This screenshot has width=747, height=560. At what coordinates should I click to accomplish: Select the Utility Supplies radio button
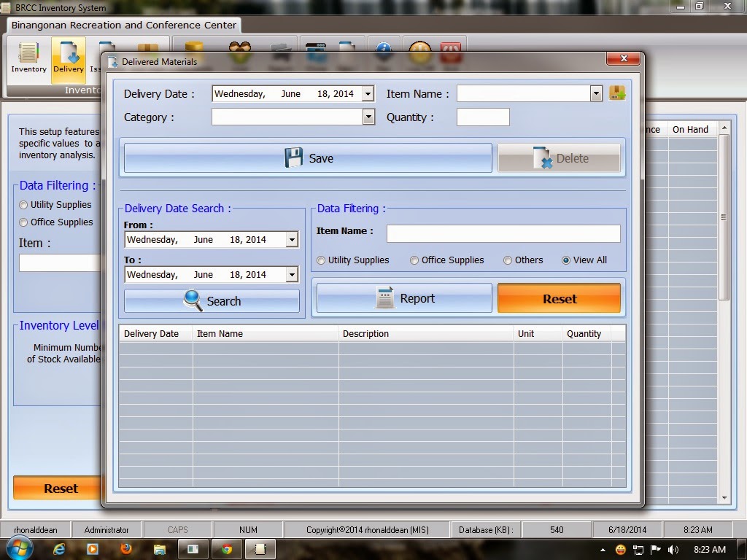[320, 260]
